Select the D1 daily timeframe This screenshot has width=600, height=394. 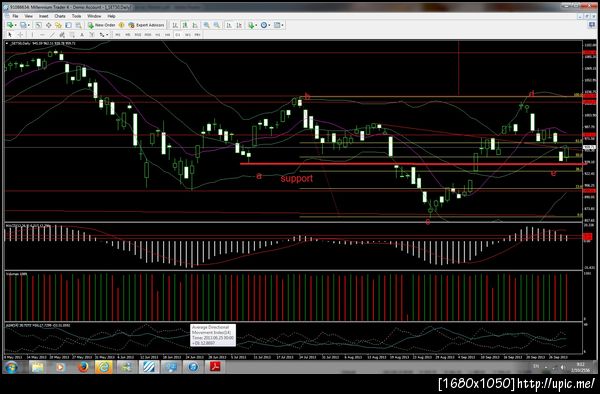(178, 35)
